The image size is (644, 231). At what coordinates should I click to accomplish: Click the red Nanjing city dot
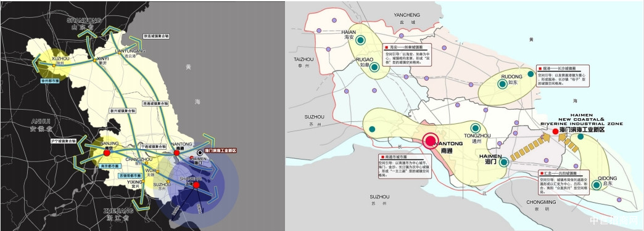point(107,153)
